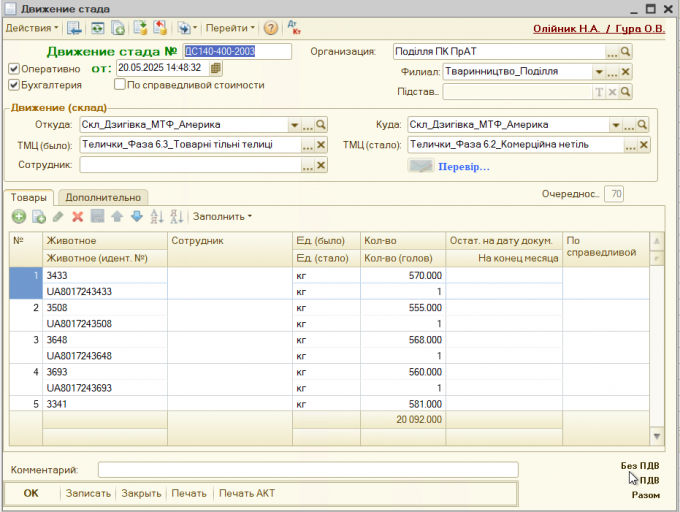Click the copy document icon in top toolbar

tap(118, 28)
